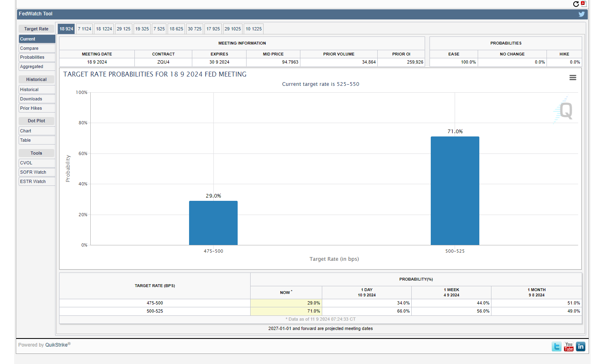Click the PDF export icon

pos(583,4)
